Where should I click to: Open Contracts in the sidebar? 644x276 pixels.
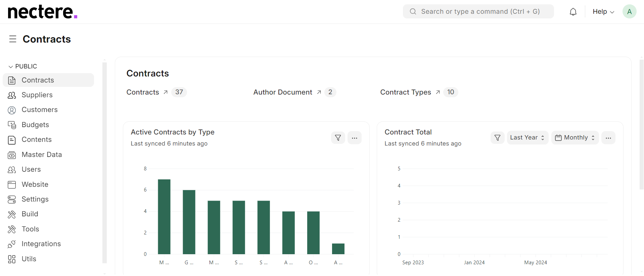48,80
